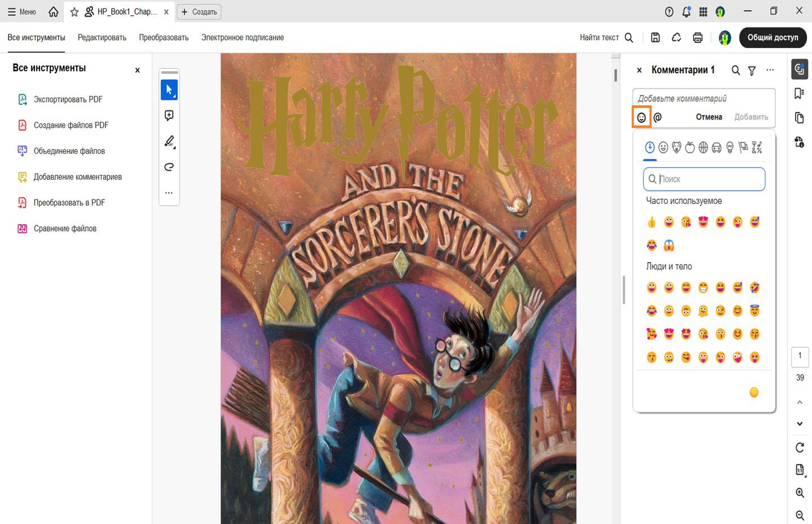The height and width of the screenshot is (524, 812).
Task: Open the comments filter
Action: click(752, 70)
